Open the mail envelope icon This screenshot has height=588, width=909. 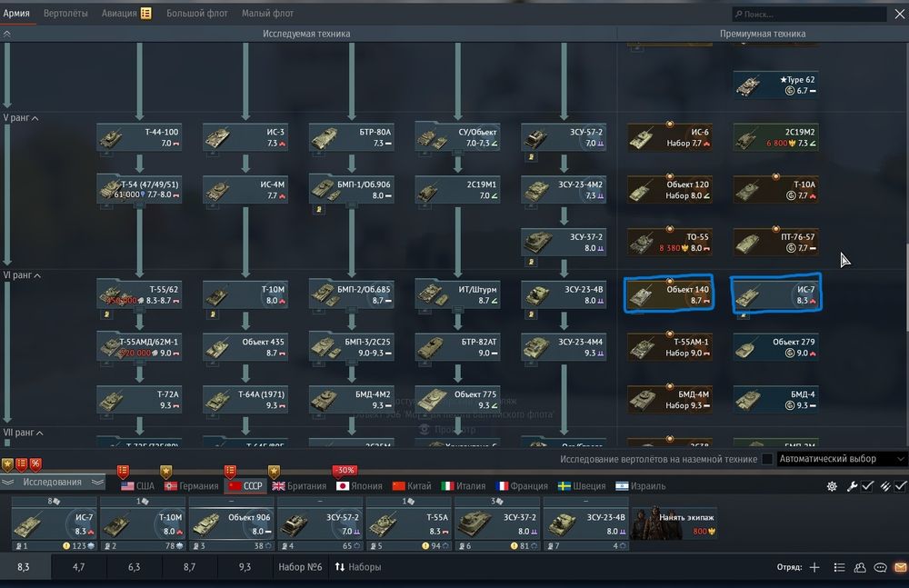(900, 567)
